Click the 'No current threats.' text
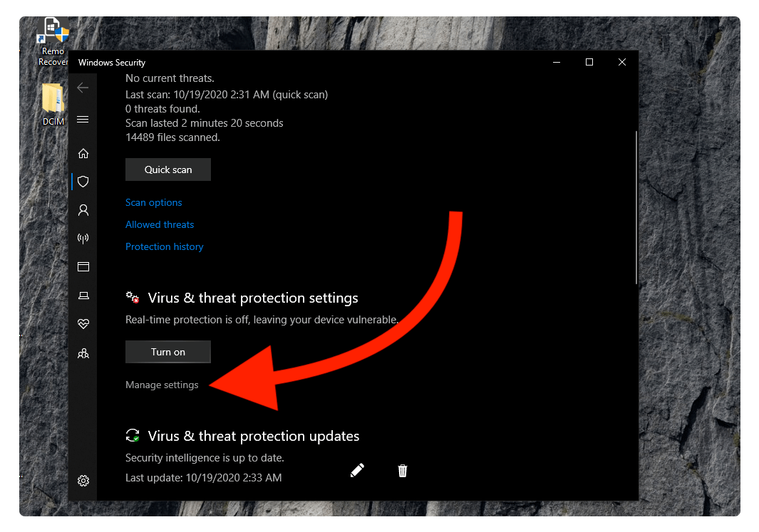 (170, 78)
